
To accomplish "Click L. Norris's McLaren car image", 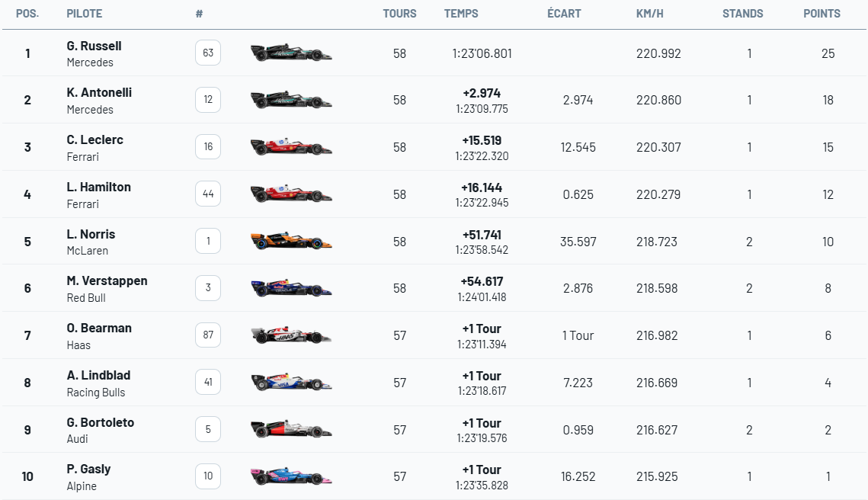I will click(291, 242).
